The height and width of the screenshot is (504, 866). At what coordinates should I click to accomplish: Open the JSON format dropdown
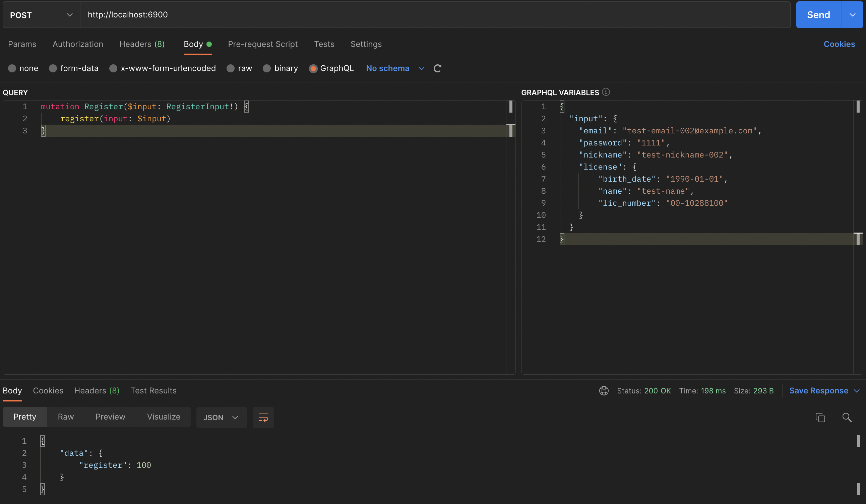[221, 418]
